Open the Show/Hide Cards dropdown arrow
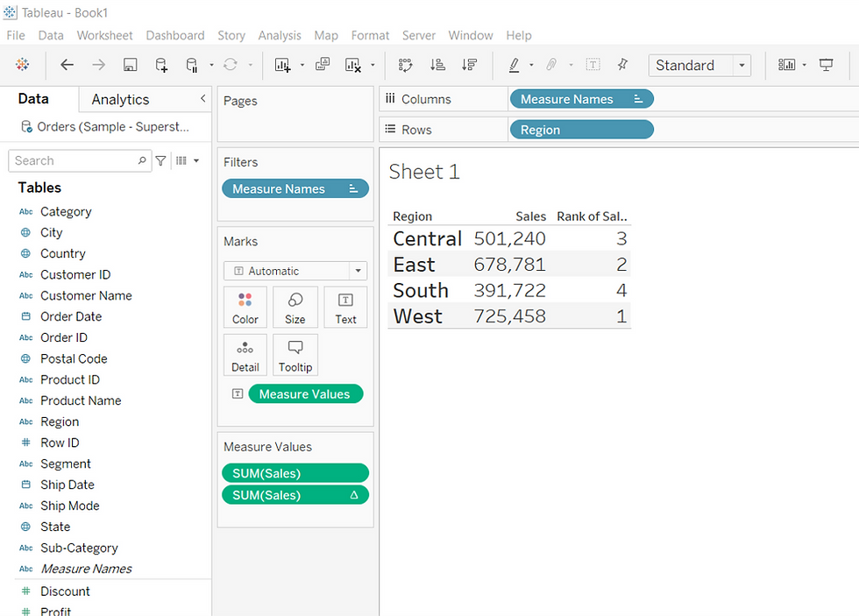The image size is (859, 616). (805, 65)
